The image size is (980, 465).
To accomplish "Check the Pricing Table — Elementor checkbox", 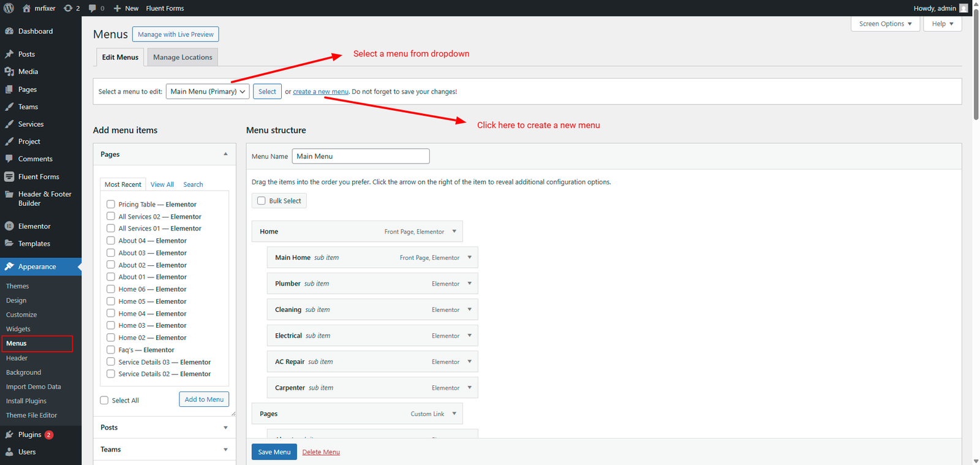I will 111,204.
